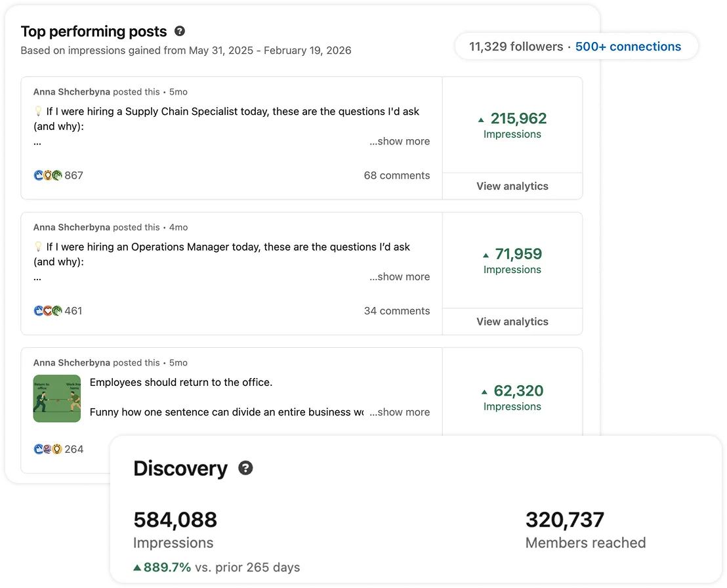Click help icon beside Top performing posts
Viewport: 727px width, 588px height.
179,31
